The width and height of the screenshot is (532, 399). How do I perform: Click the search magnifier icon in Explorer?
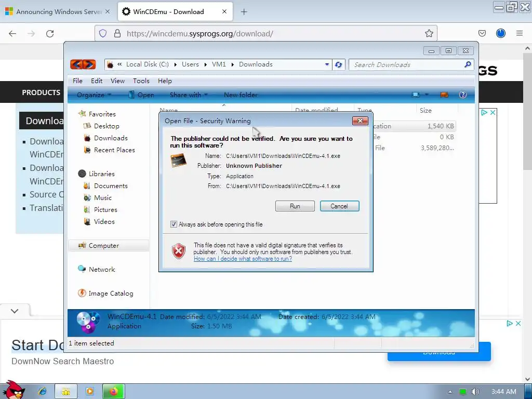tap(468, 64)
